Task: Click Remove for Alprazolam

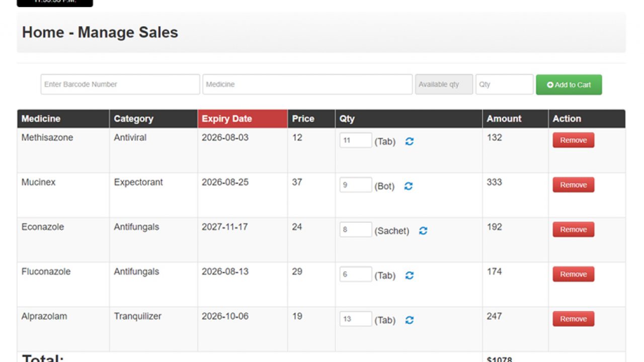Action: tap(573, 319)
